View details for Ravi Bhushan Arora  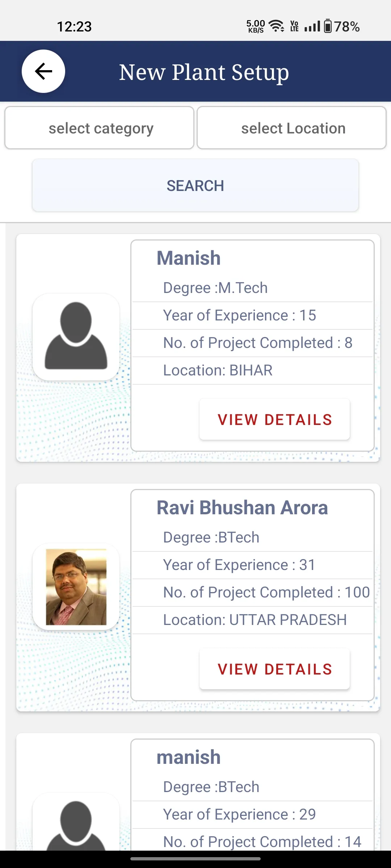click(x=274, y=669)
